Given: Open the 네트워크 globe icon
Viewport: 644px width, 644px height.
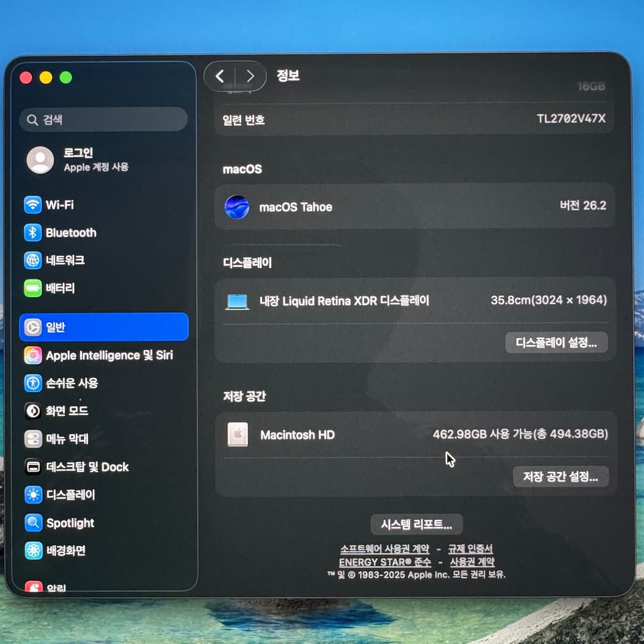Looking at the screenshot, I should coord(33,260).
